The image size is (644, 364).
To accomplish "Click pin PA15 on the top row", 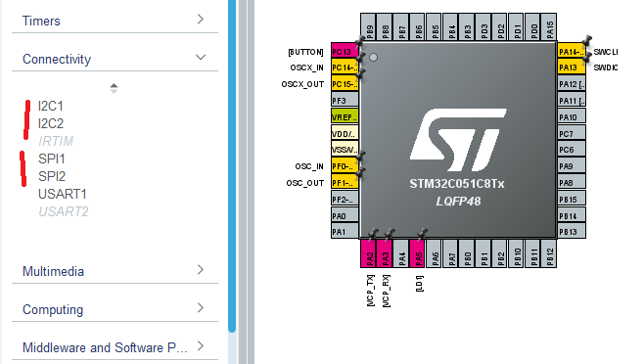I will tap(549, 27).
